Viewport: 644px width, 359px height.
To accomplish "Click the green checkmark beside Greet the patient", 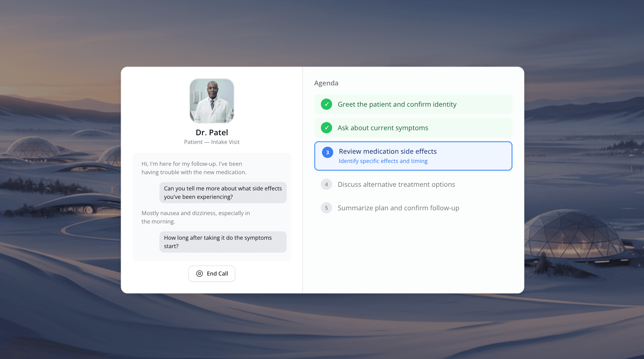I will [x=326, y=104].
